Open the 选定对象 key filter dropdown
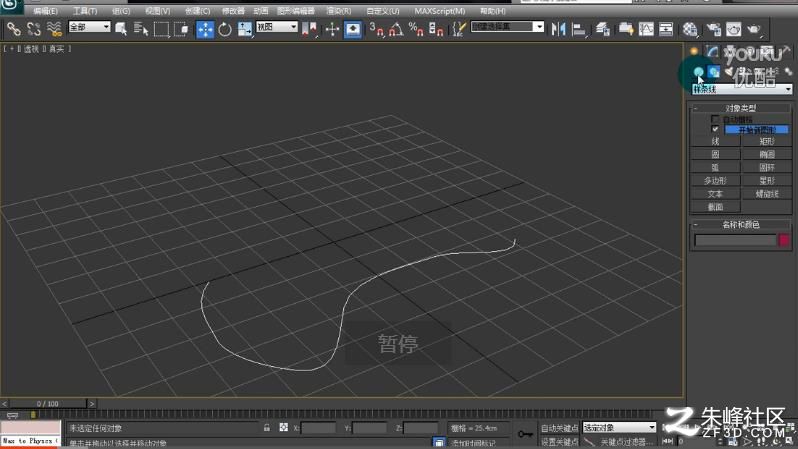This screenshot has height=449, width=798. point(619,428)
